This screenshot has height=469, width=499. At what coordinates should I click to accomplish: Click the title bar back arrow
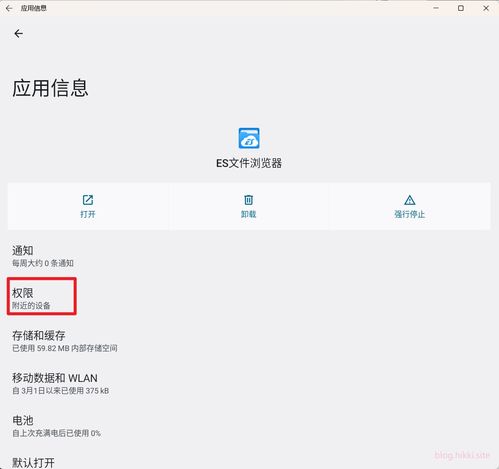tap(9, 8)
